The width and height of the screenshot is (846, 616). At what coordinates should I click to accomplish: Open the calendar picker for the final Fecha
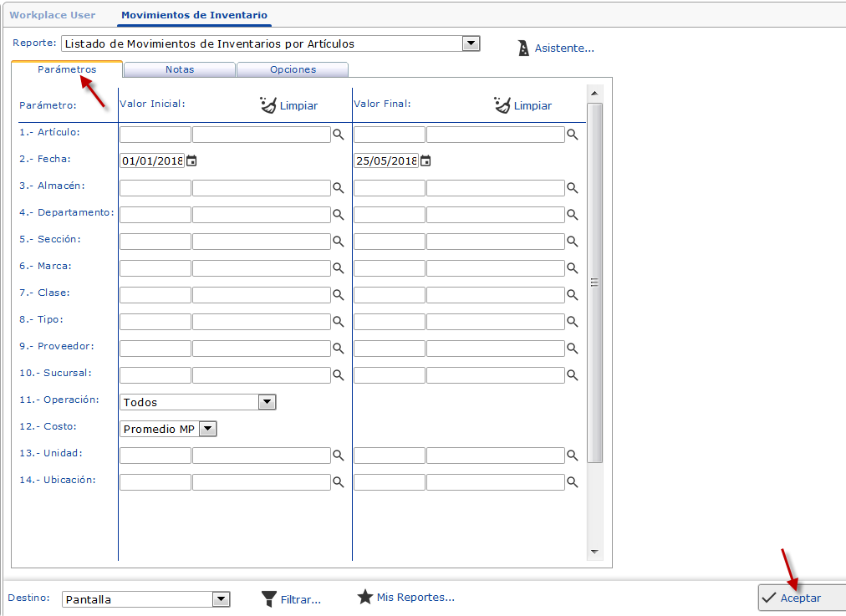[426, 161]
